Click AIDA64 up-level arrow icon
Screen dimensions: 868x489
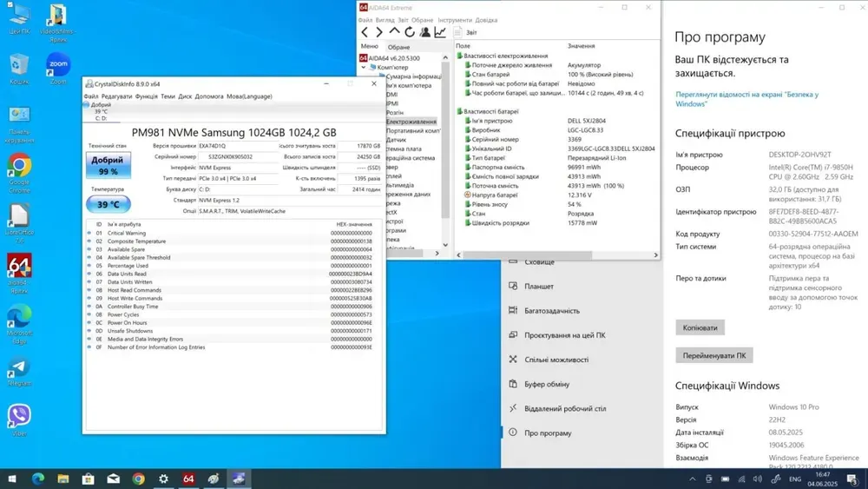point(395,32)
